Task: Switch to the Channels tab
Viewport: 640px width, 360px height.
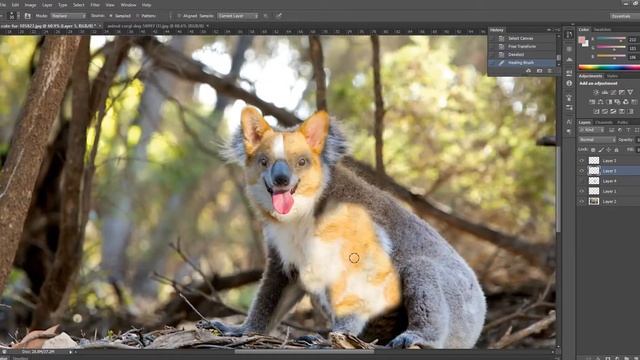Action: [x=604, y=122]
